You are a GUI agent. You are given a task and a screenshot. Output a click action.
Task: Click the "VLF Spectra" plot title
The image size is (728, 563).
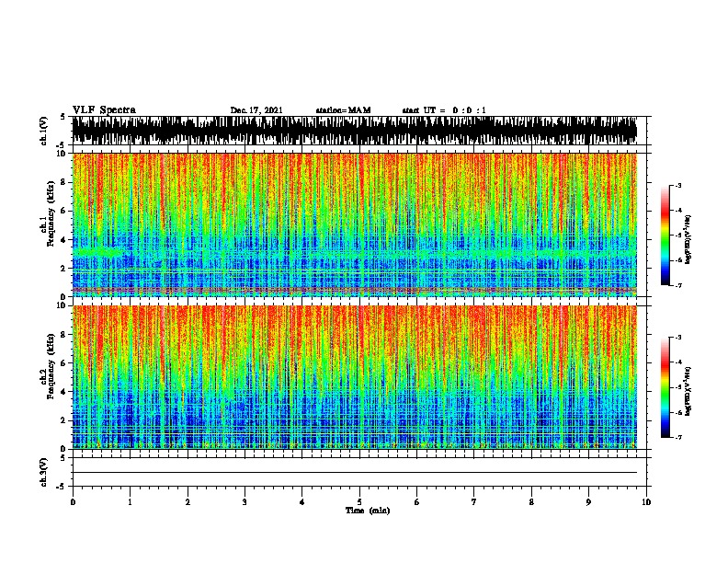tap(104, 110)
